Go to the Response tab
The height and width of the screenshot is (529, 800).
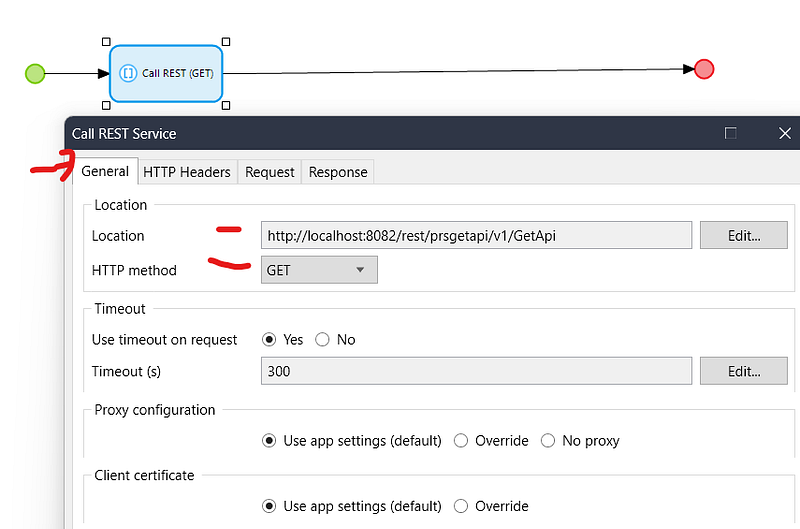[338, 172]
